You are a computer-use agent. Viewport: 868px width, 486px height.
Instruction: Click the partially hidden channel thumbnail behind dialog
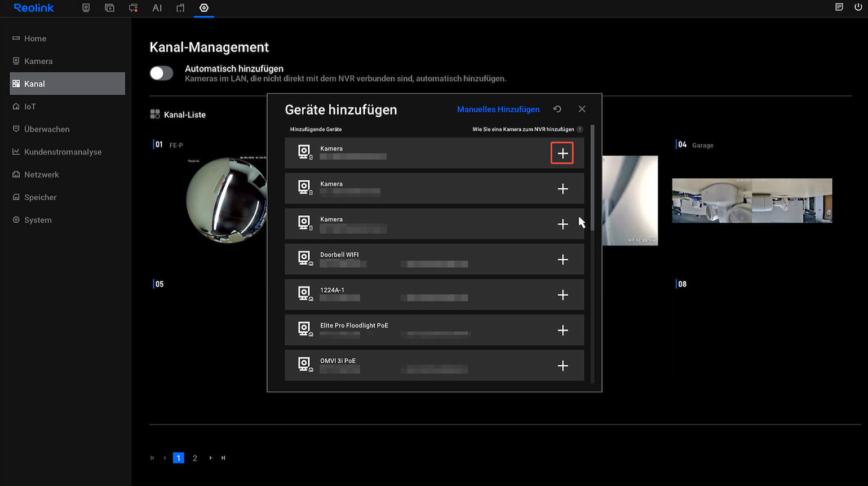630,201
